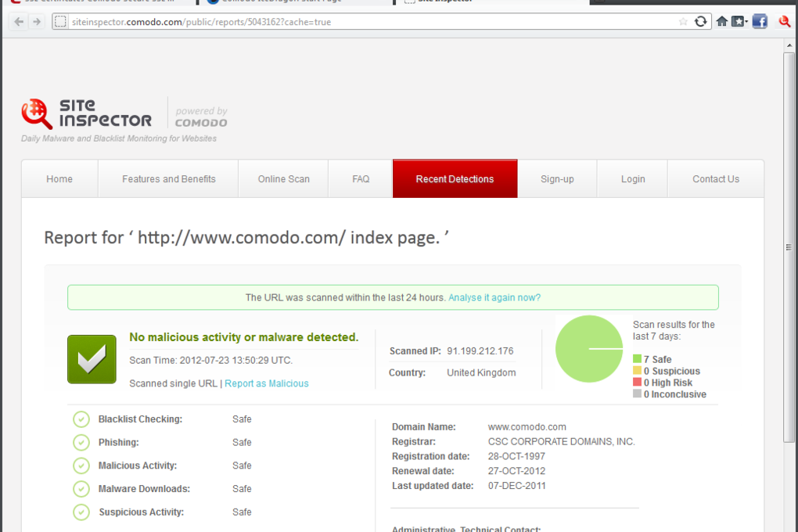
Task: Click the page icon in address bar
Action: (60, 21)
